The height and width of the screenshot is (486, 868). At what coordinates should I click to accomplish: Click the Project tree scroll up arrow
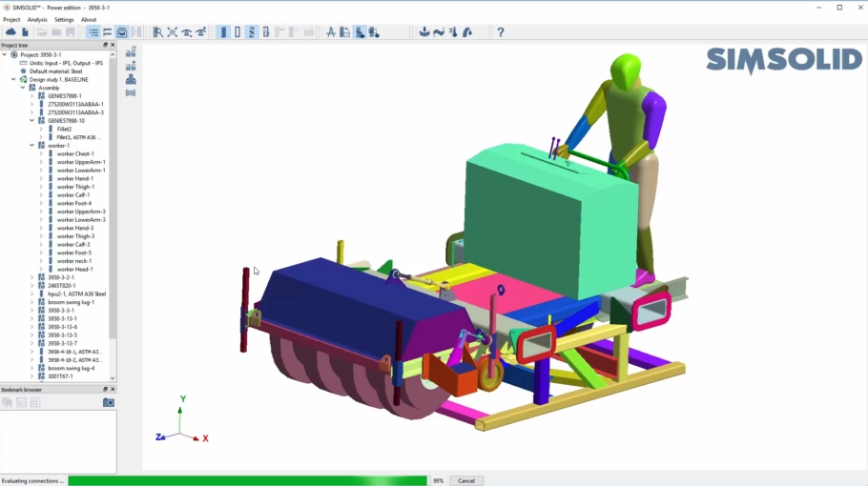(x=113, y=54)
